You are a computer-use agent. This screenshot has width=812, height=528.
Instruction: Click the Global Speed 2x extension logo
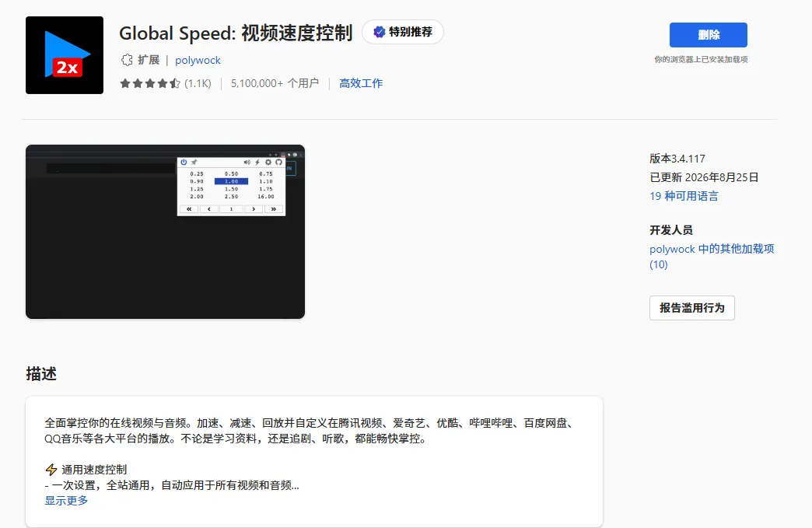(x=65, y=55)
